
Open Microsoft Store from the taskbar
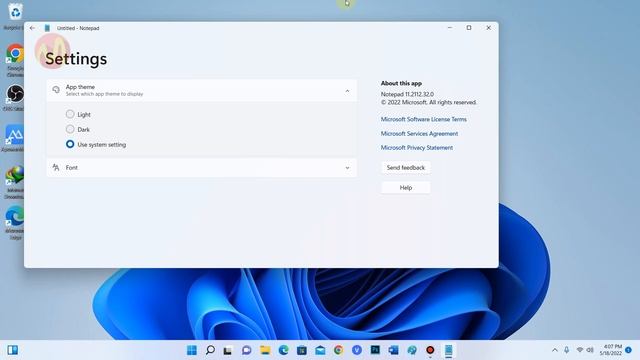[x=302, y=350]
